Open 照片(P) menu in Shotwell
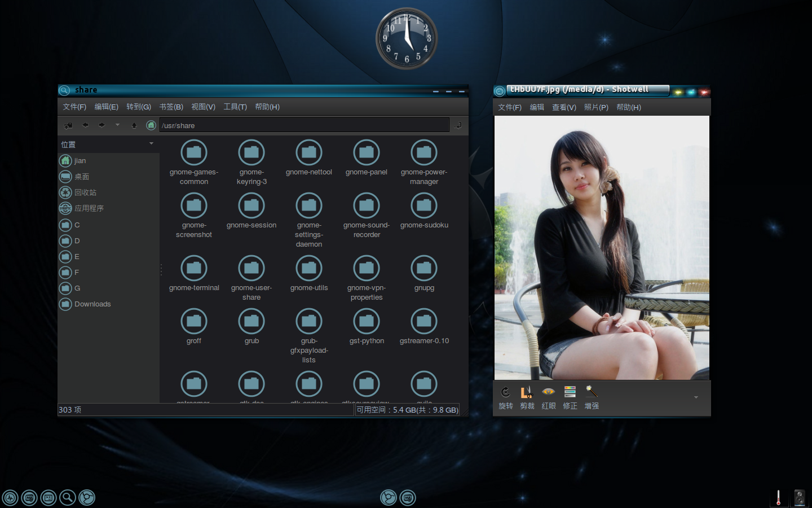 click(596, 107)
